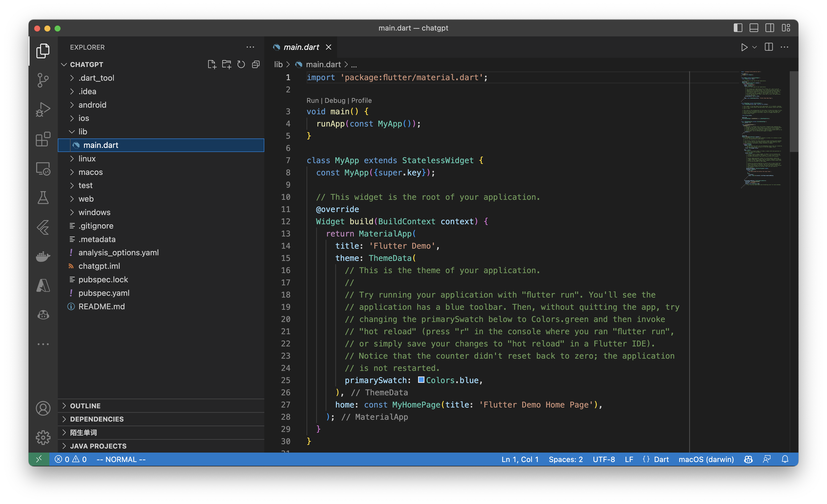Open Copilot status icon in status bar
The image size is (827, 504).
point(748,459)
